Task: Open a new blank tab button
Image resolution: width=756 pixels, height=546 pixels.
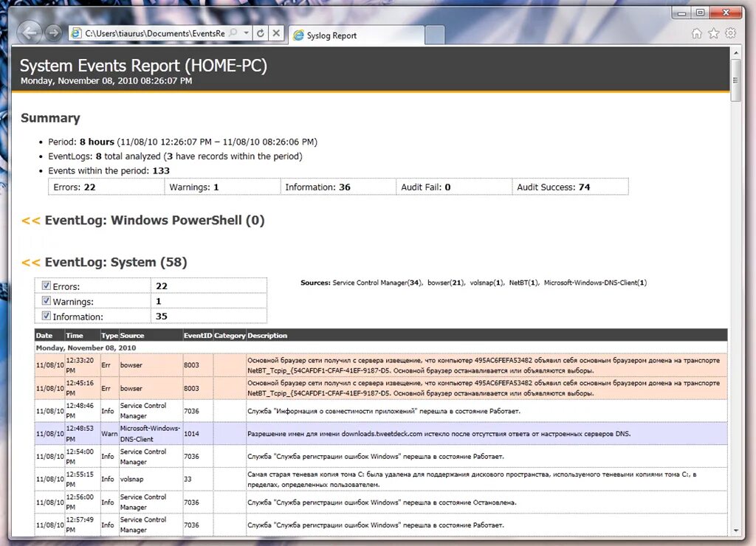Action: pos(435,35)
